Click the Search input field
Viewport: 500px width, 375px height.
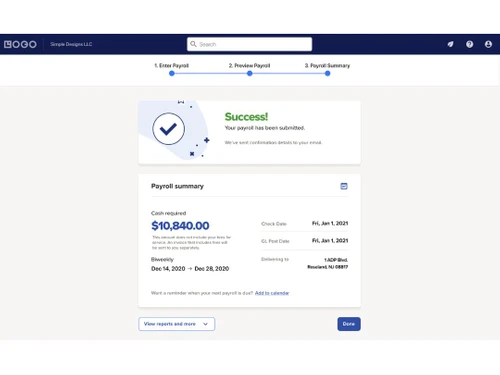[249, 44]
